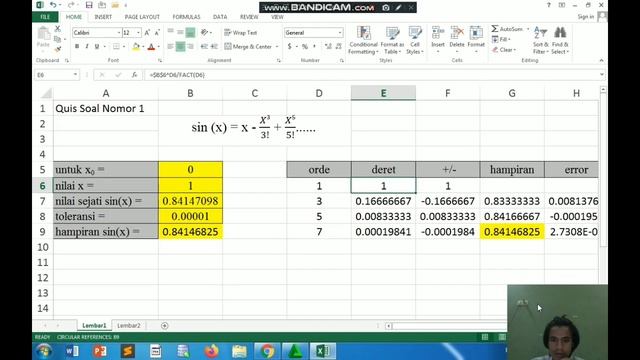Open the Windows Start menu

coord(44,351)
